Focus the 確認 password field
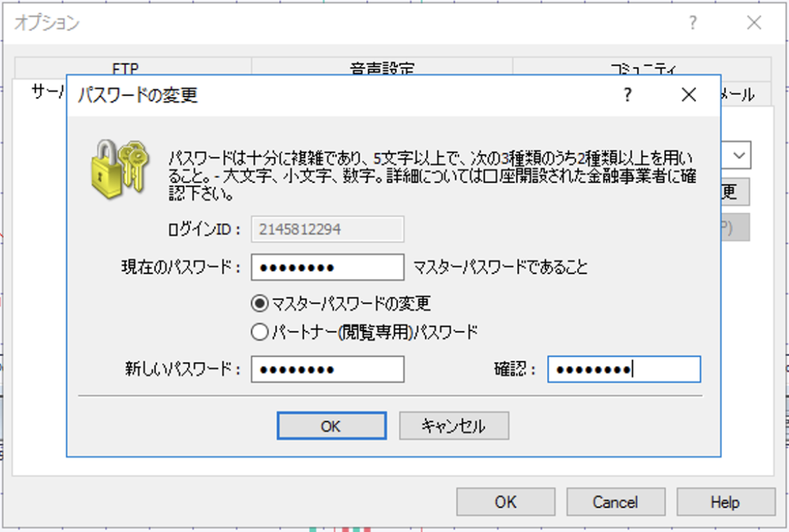The width and height of the screenshot is (789, 532). tap(624, 369)
